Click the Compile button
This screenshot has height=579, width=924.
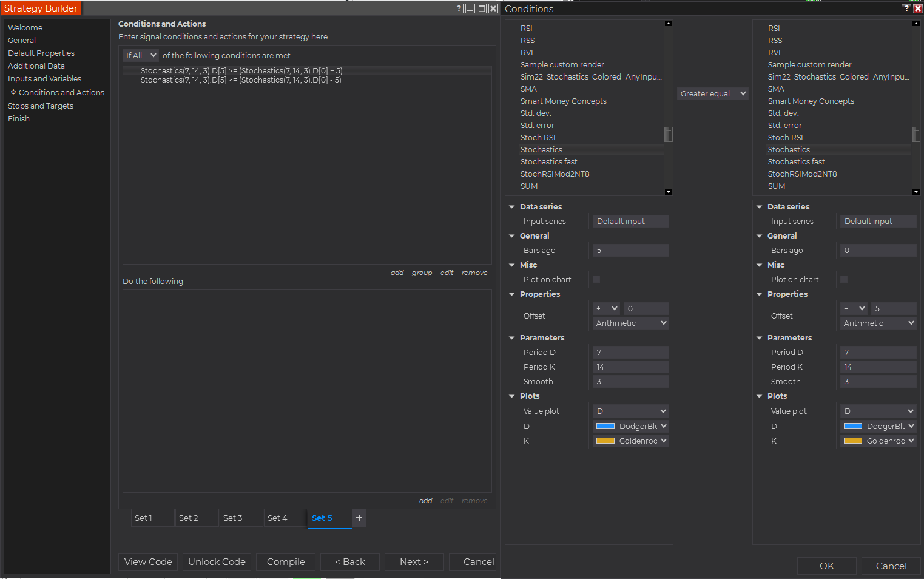point(286,562)
